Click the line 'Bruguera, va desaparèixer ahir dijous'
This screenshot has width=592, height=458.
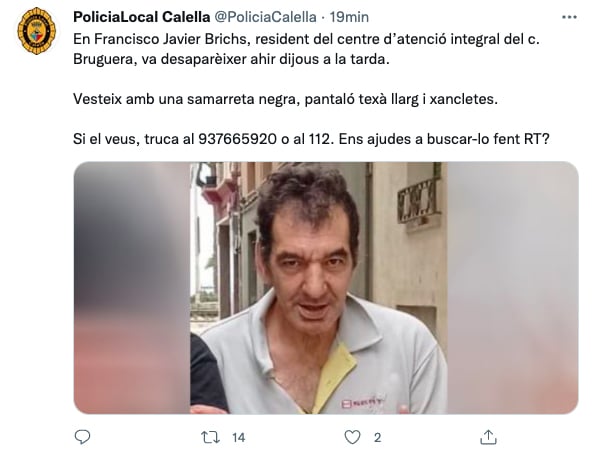coord(231,60)
